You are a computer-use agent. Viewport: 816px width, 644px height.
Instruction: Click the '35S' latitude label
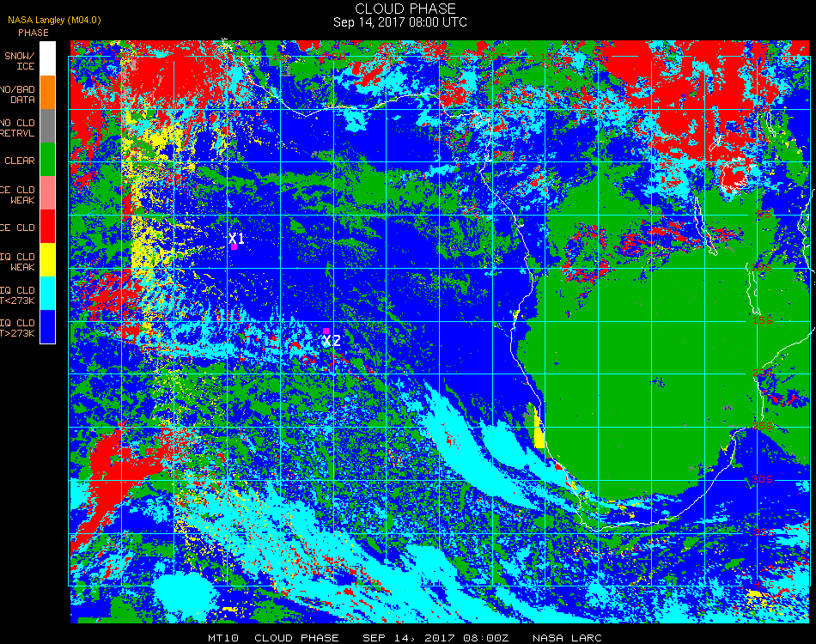coord(764,532)
